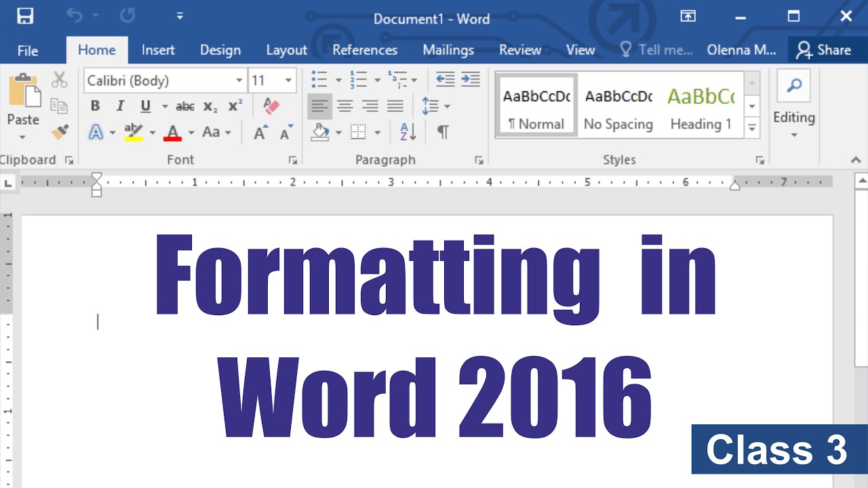Image resolution: width=868 pixels, height=488 pixels.
Task: Toggle Bold formatting
Action: (x=95, y=106)
